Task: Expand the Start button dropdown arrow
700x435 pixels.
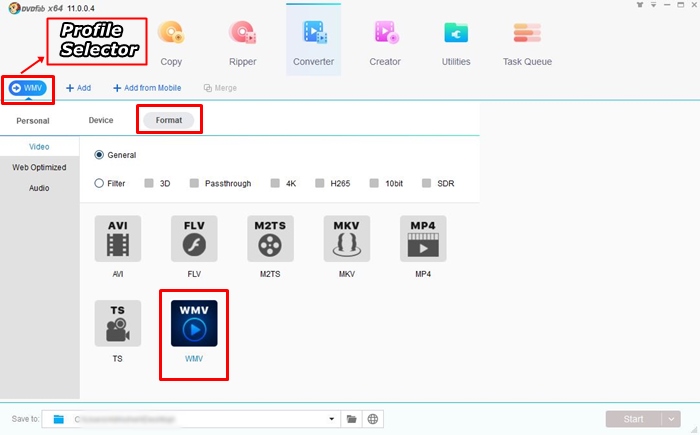Action: tap(671, 419)
